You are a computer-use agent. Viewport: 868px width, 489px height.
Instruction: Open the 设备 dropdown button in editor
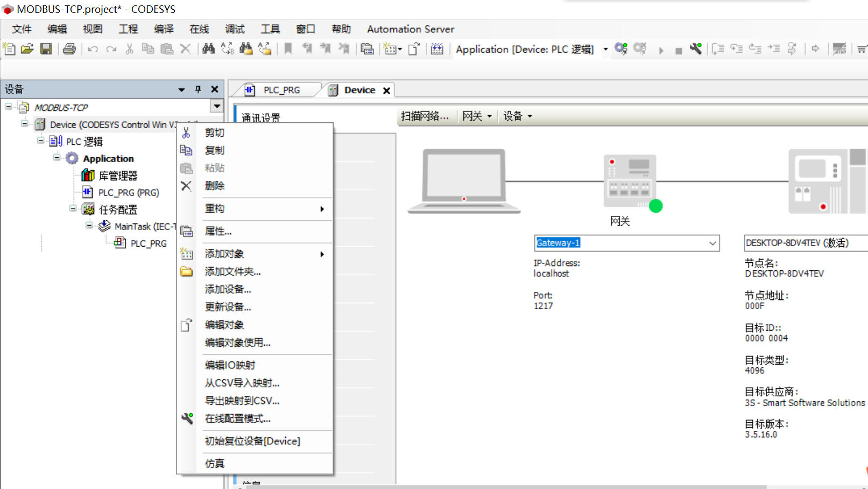point(517,116)
